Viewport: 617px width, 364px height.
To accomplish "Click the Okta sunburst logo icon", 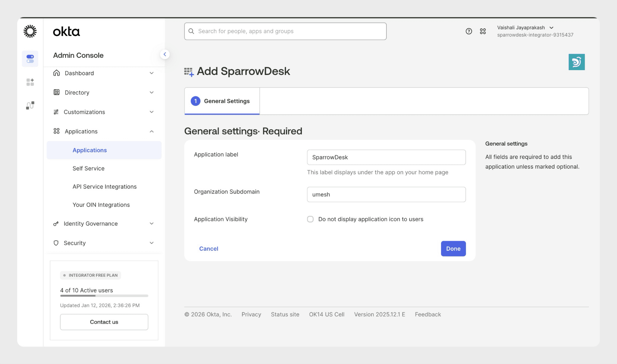I will point(30,31).
